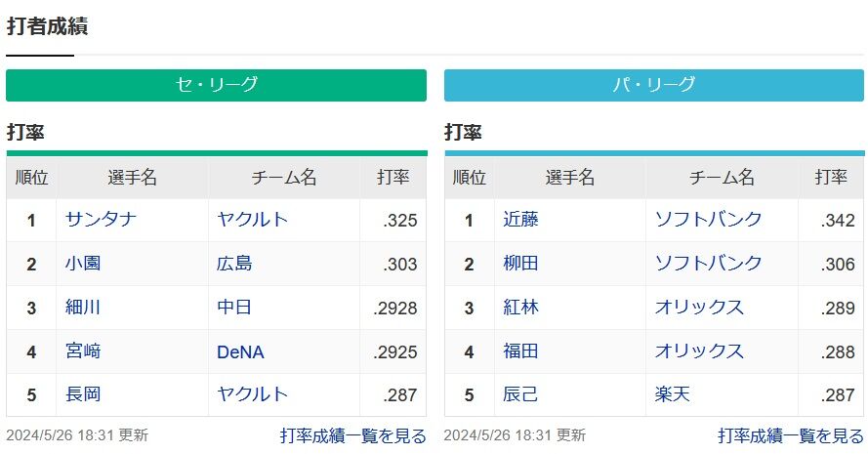Viewport: 868px width, 454px height.
Task: Click player name 辰己
Action: point(520,394)
